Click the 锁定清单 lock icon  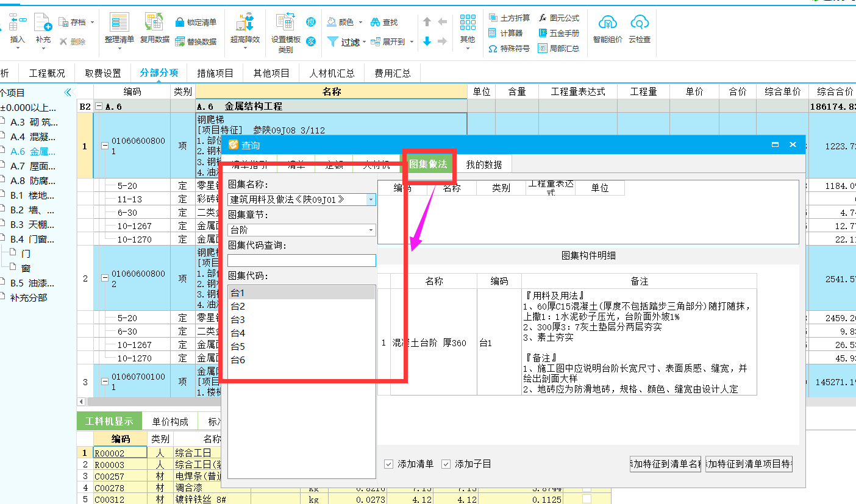(180, 23)
